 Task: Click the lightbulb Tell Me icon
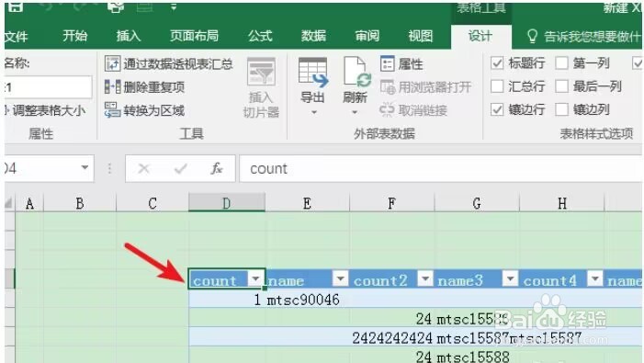(532, 36)
